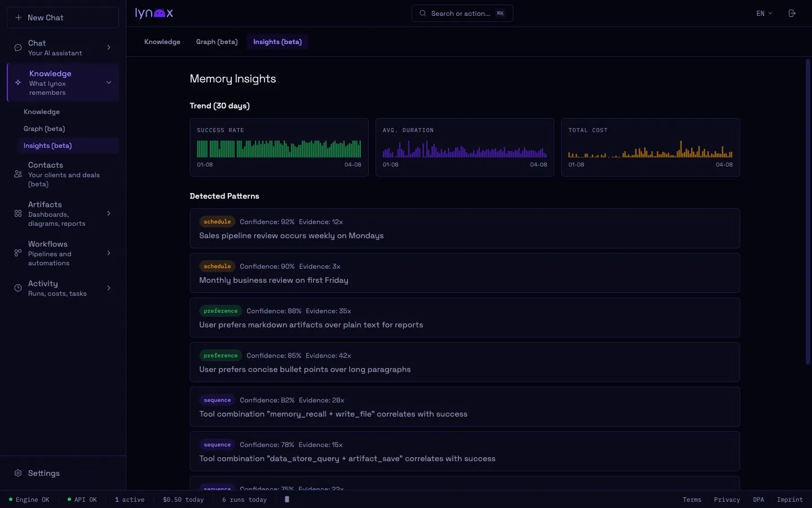Select the Insights (beta) tab
The height and width of the screenshot is (508, 812).
point(277,42)
